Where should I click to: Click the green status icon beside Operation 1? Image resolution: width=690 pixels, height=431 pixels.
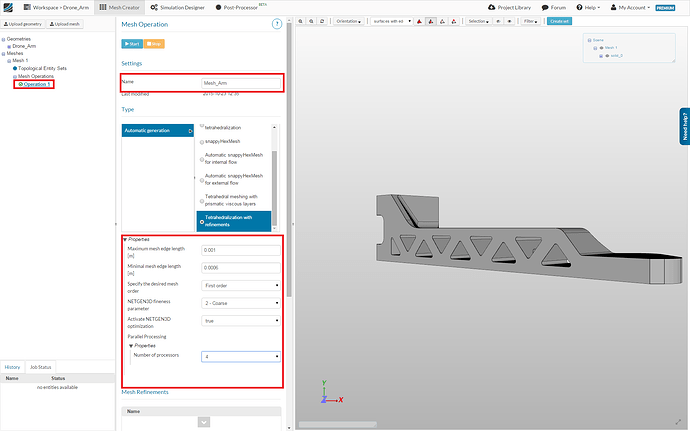[21, 84]
